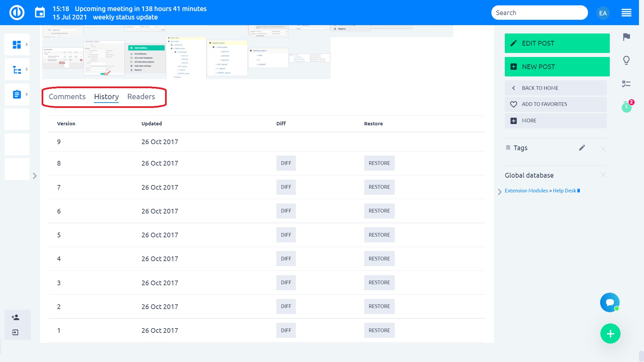Add post to favorites with the heart button

tap(555, 104)
